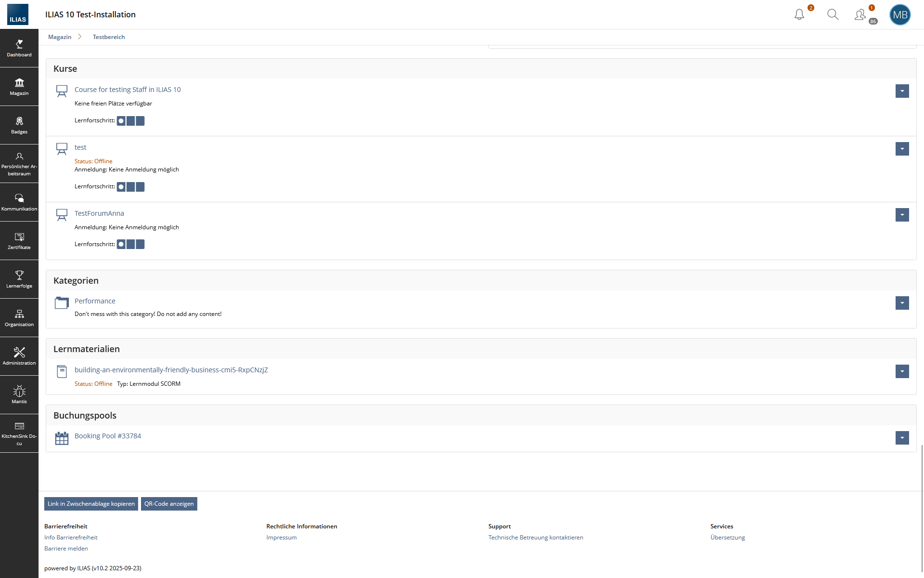Screen dimensions: 924x578
Task: Open the Zertifikate sidebar icon
Action: tap(19, 240)
